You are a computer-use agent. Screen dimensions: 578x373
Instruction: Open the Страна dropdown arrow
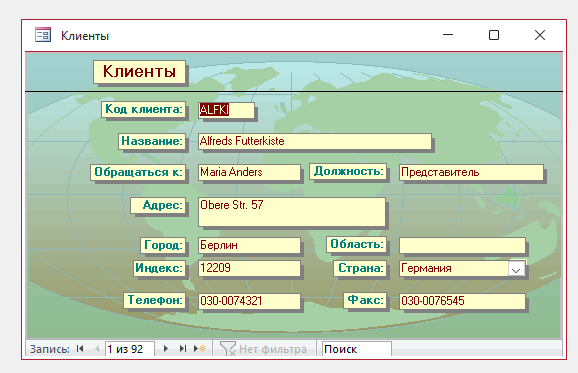pos(516,269)
